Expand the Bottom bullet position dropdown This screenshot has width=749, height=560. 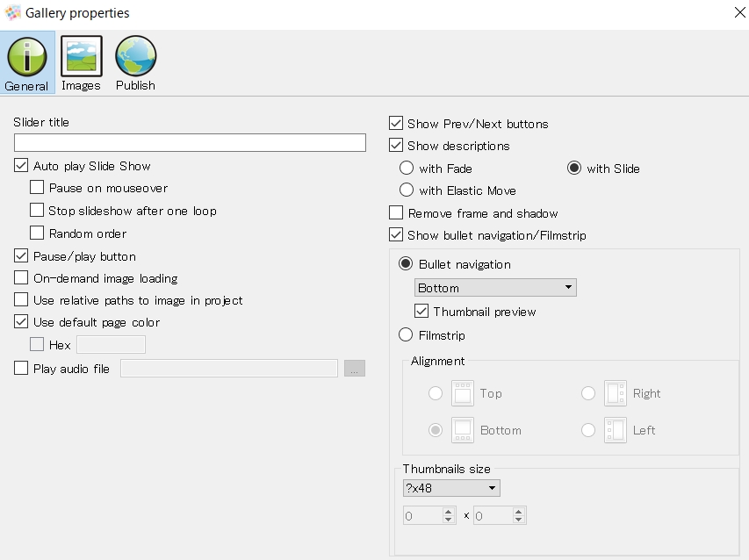click(x=495, y=288)
